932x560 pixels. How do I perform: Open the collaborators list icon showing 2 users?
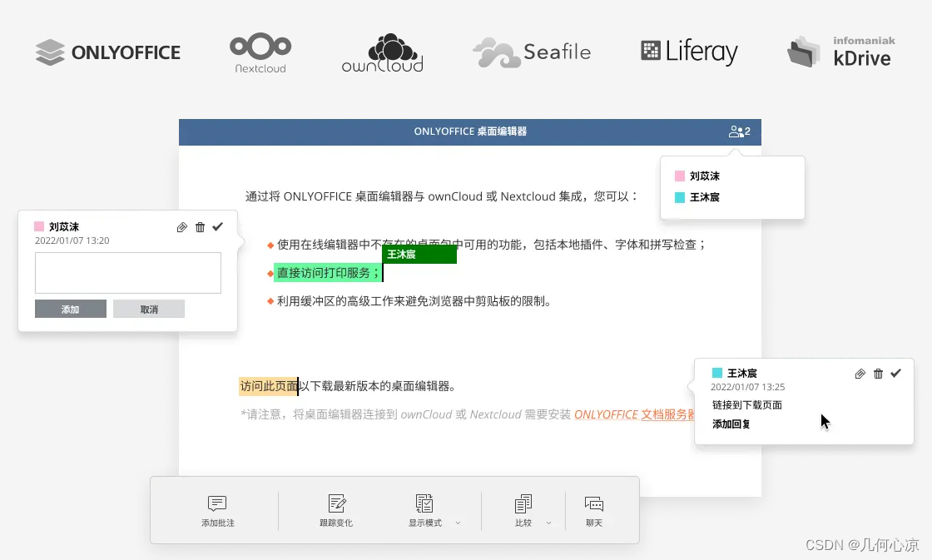point(740,131)
